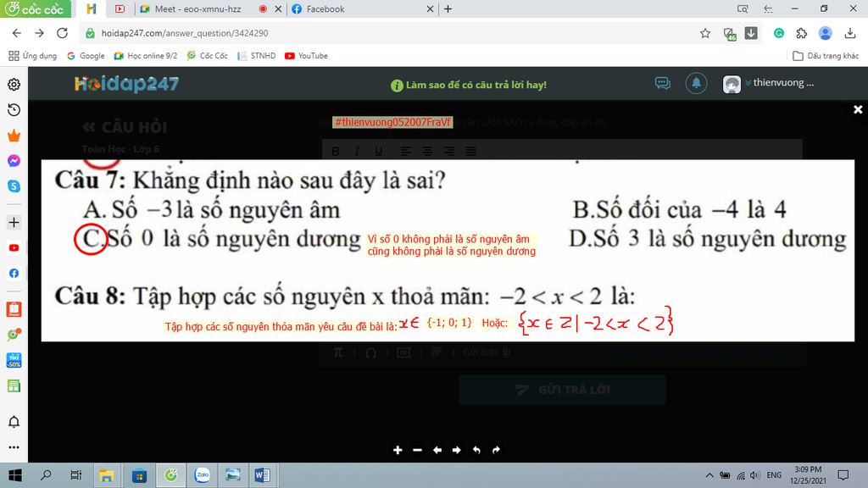Open File Explorer from the taskbar
868x488 pixels.
[106, 475]
